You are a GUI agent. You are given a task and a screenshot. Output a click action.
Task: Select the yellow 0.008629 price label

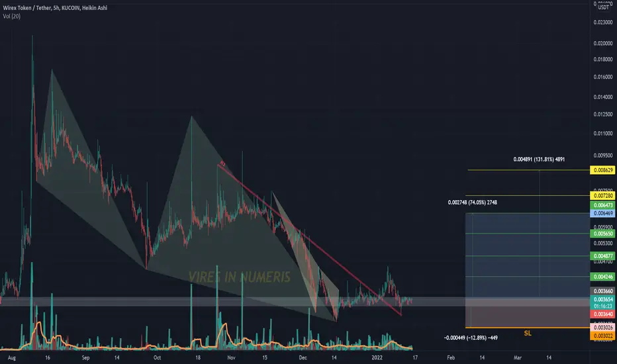[603, 170]
